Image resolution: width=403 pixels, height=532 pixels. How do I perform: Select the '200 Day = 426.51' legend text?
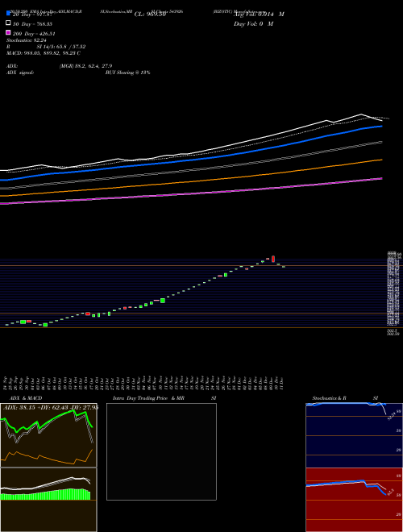coord(35,34)
